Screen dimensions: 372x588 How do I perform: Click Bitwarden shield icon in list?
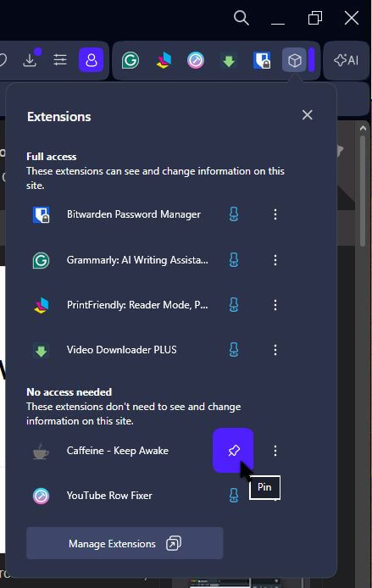(x=41, y=214)
